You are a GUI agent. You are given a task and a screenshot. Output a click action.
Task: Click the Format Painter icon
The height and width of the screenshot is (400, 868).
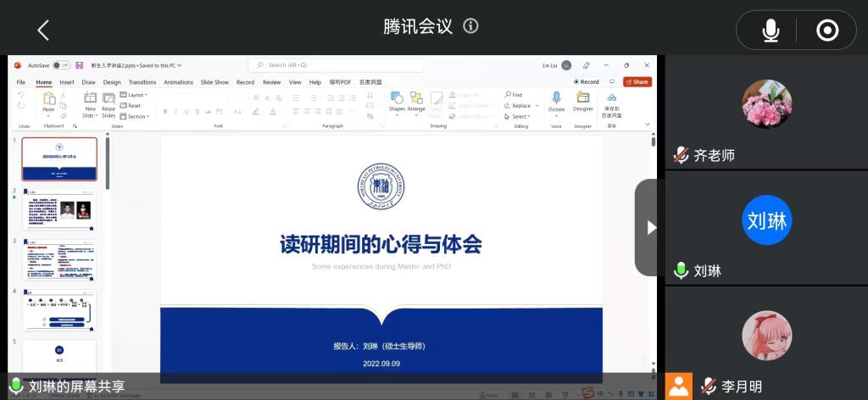63,116
